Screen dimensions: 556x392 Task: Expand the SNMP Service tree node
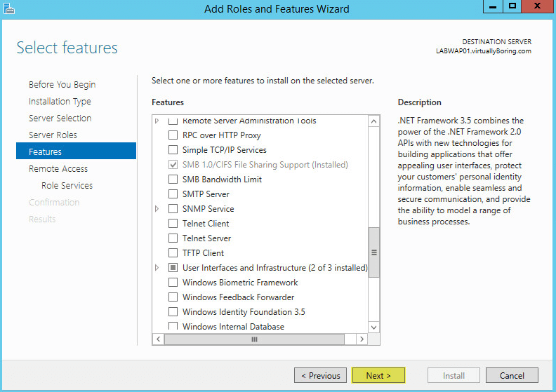coord(157,209)
